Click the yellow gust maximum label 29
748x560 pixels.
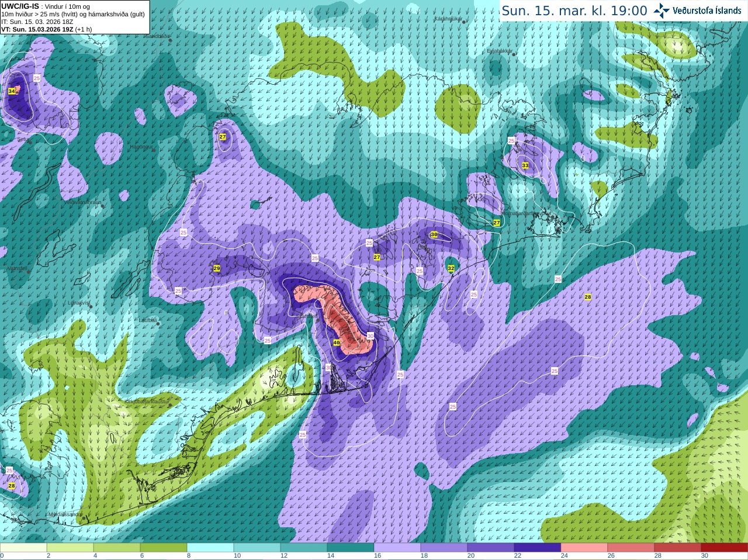[217, 268]
